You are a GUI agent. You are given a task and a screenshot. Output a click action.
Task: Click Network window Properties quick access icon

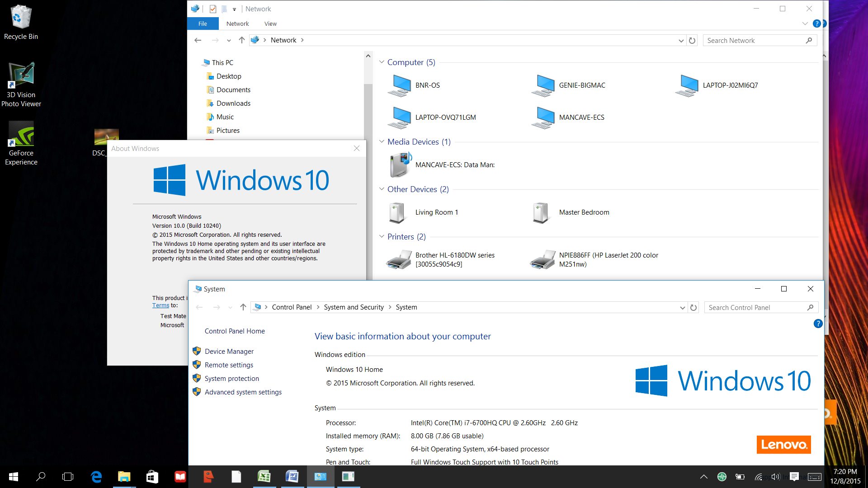(x=213, y=9)
